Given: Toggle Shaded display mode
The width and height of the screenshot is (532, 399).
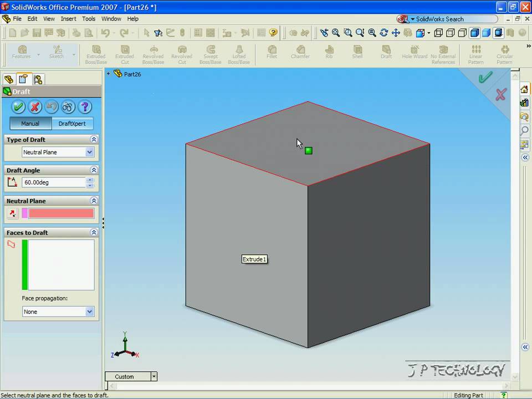Looking at the screenshot, I should (x=486, y=33).
